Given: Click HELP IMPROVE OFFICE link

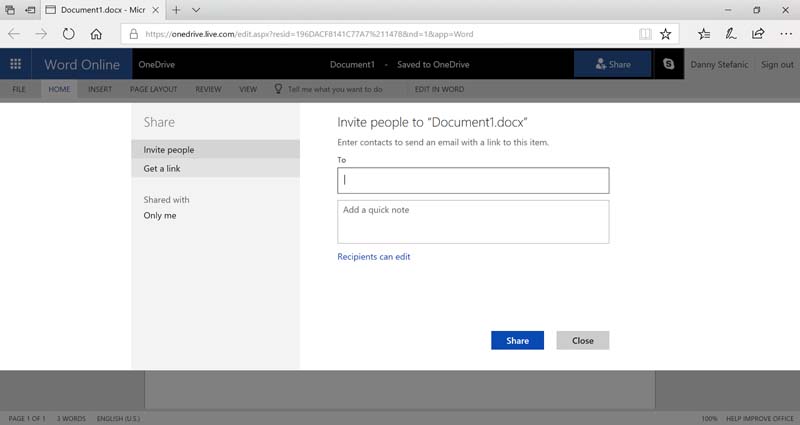Looking at the screenshot, I should pyautogui.click(x=760, y=418).
